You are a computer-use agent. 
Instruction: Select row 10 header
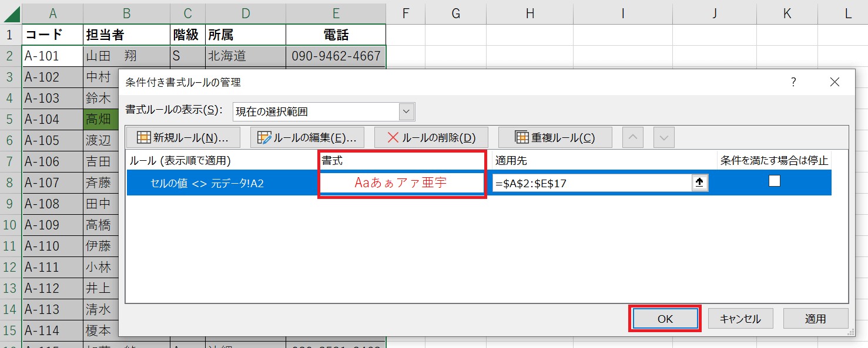click(11, 225)
